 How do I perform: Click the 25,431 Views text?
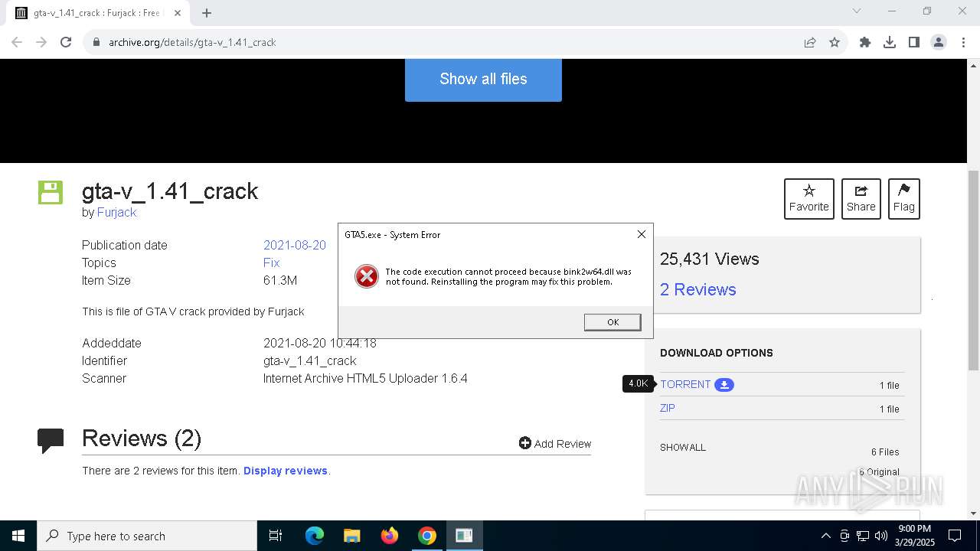click(709, 259)
